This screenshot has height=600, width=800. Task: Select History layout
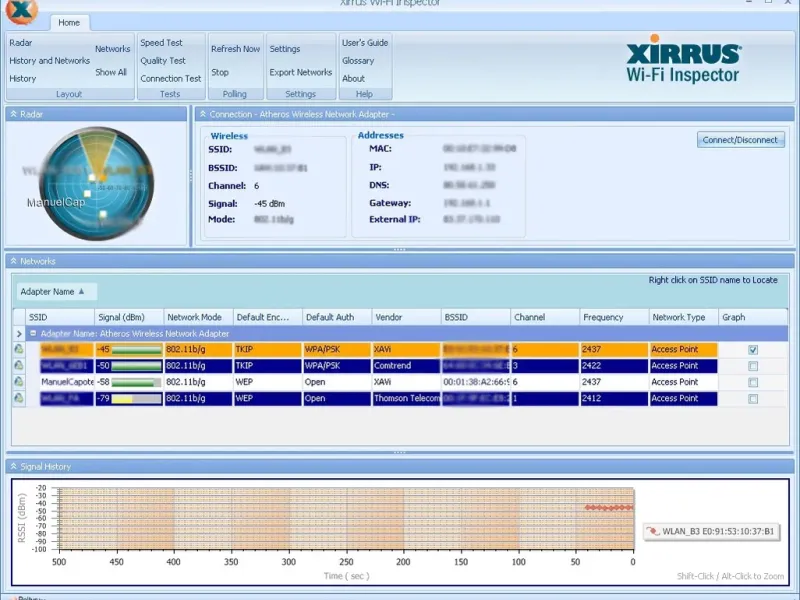point(22,79)
